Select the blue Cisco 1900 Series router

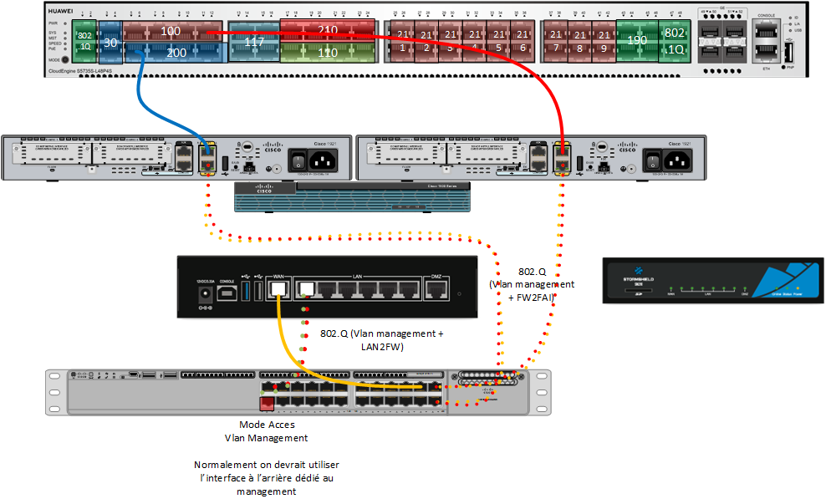[352, 197]
